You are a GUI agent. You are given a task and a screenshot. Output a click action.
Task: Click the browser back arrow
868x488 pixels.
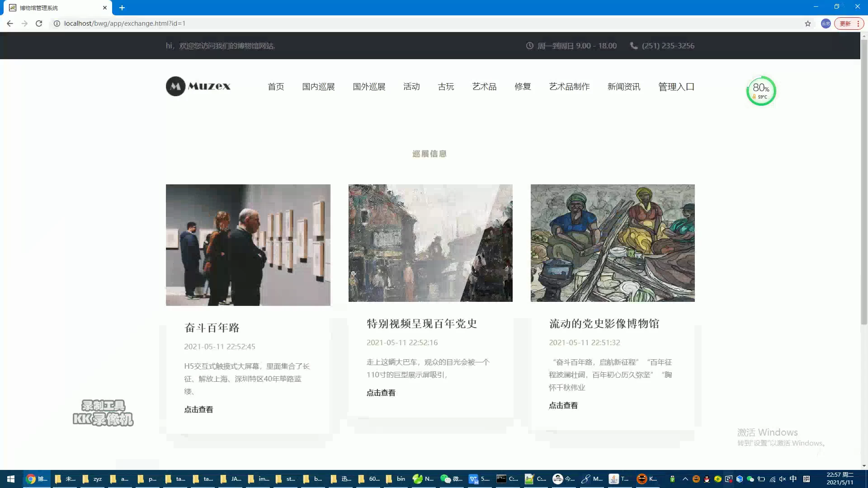coord(10,23)
